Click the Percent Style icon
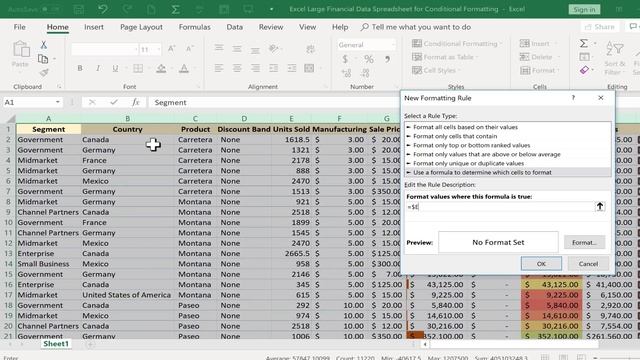 pos(369,59)
